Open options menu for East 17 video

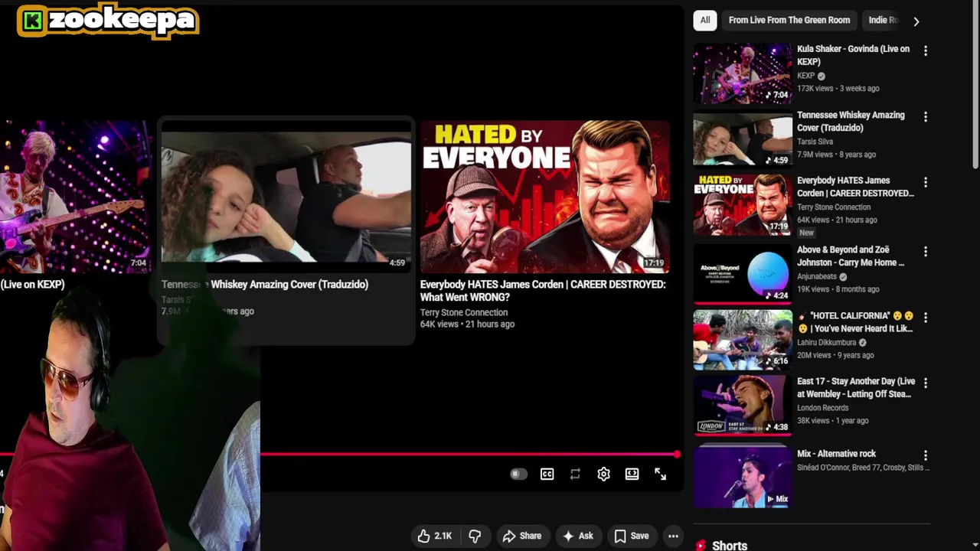coord(926,383)
